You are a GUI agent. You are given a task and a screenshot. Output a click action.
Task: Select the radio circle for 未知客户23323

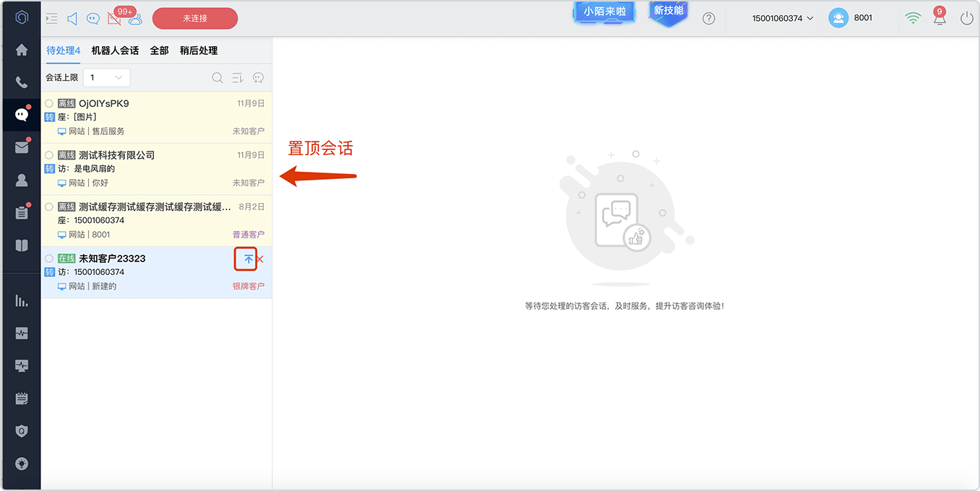(49, 258)
